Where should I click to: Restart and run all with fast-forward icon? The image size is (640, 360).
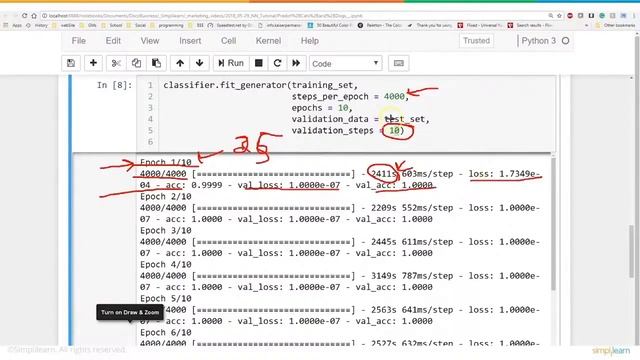click(x=296, y=63)
